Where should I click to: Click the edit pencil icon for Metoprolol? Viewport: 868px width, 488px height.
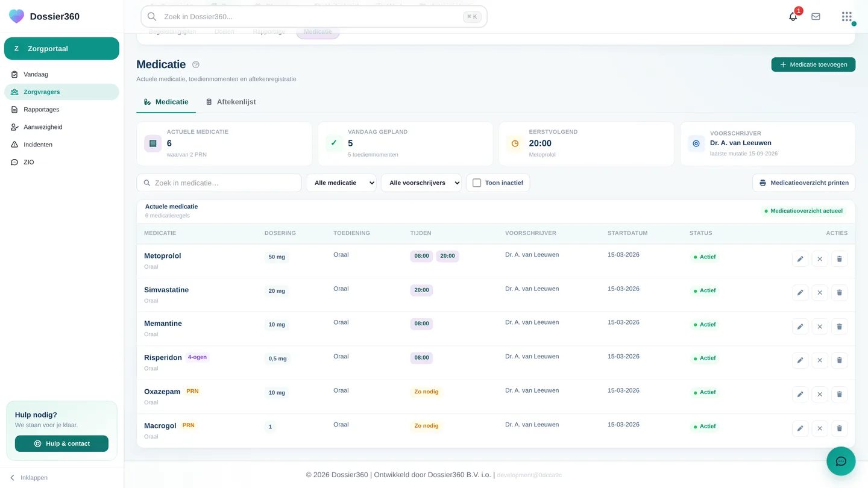pyautogui.click(x=800, y=259)
